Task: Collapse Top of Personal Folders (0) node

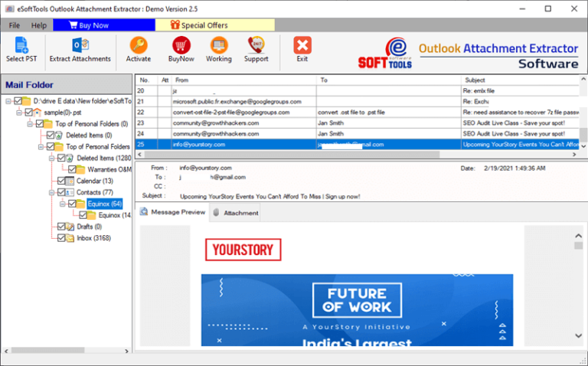Action: [30, 124]
